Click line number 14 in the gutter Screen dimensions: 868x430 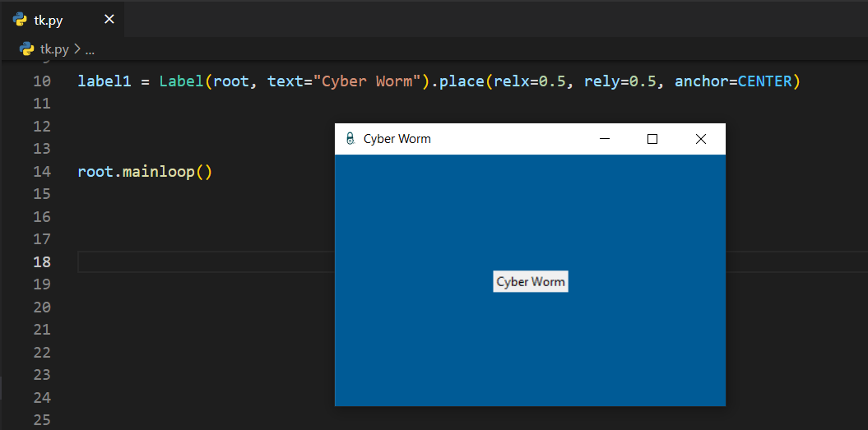pos(42,172)
